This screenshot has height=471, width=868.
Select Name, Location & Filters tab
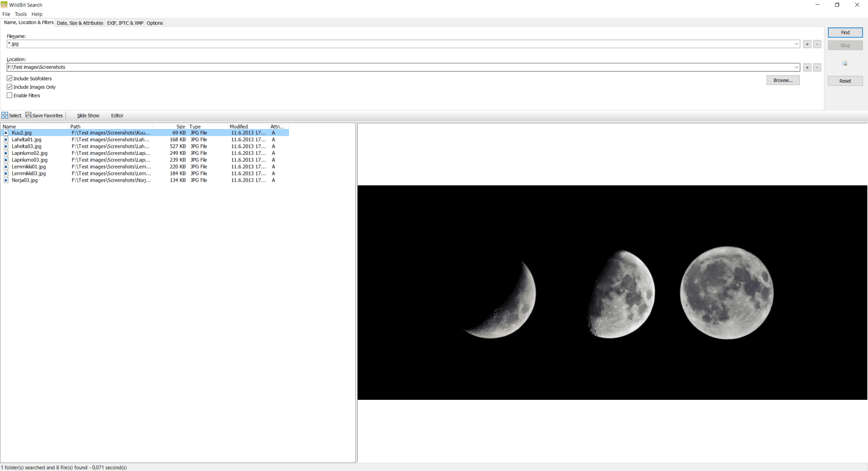28,23
